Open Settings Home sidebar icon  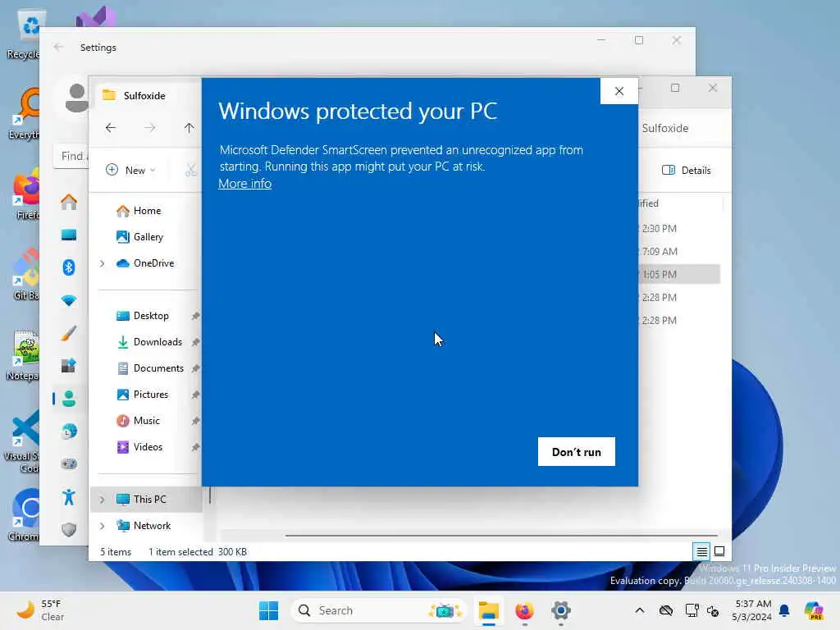(69, 202)
